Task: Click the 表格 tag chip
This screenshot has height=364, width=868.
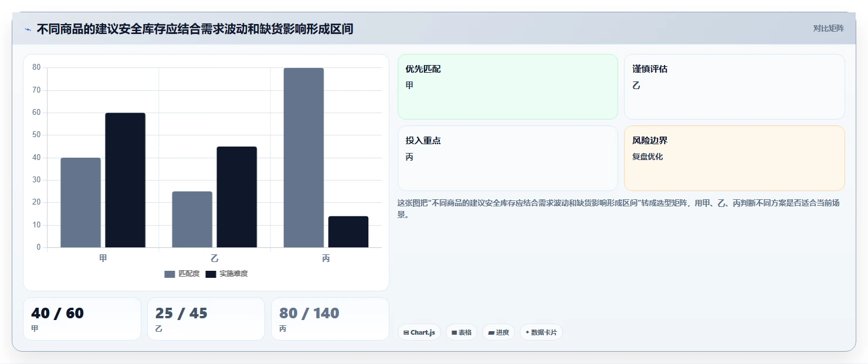Action: (462, 332)
